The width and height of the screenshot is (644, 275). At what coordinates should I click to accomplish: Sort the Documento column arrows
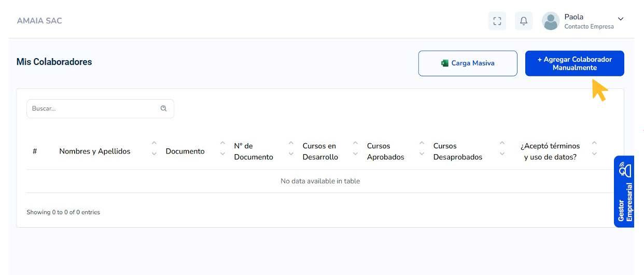[x=222, y=148]
